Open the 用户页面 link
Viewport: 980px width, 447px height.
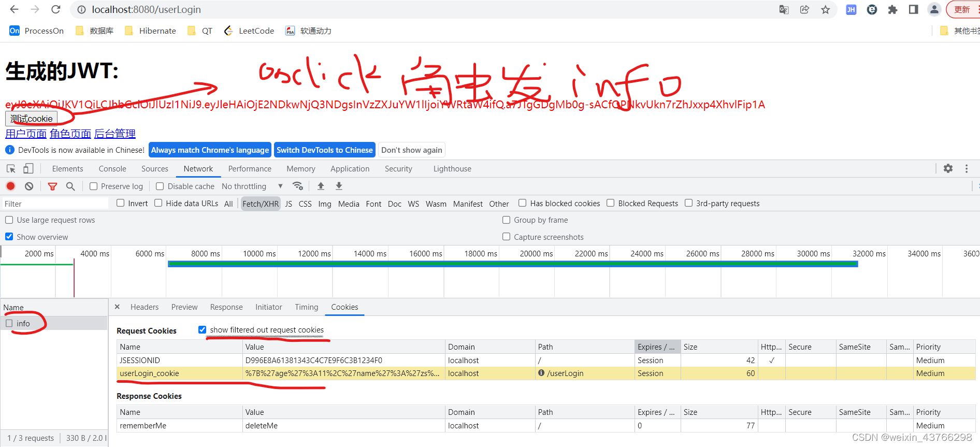pyautogui.click(x=26, y=134)
